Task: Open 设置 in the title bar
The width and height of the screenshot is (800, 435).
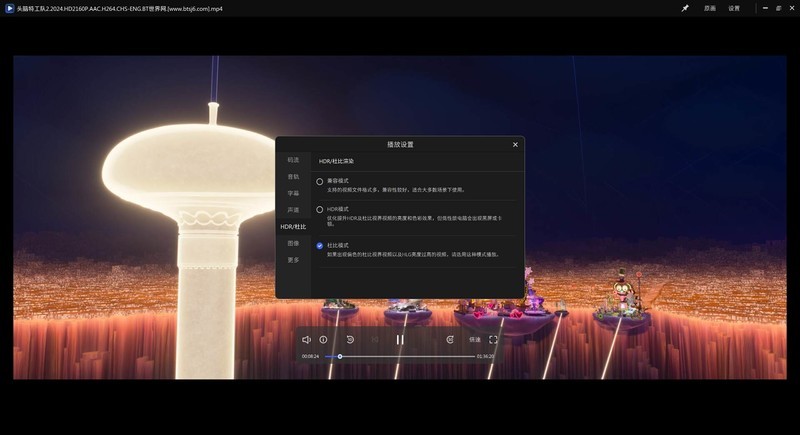Action: click(x=734, y=8)
